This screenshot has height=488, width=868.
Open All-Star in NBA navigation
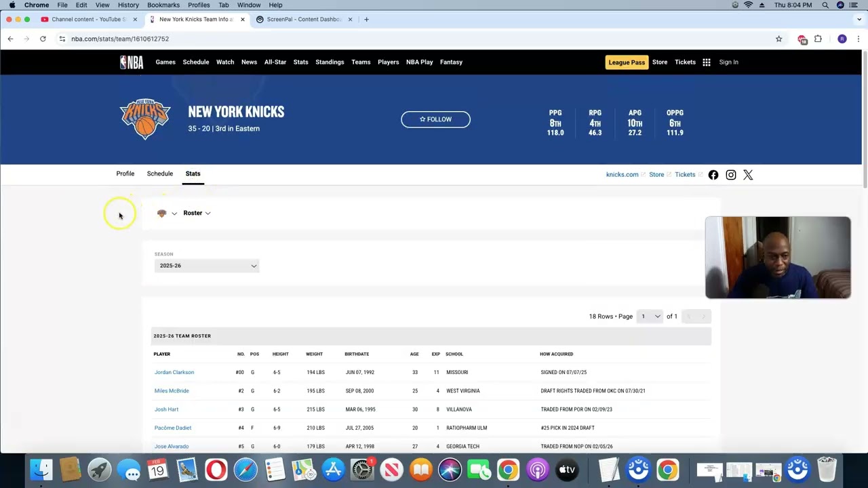click(275, 62)
